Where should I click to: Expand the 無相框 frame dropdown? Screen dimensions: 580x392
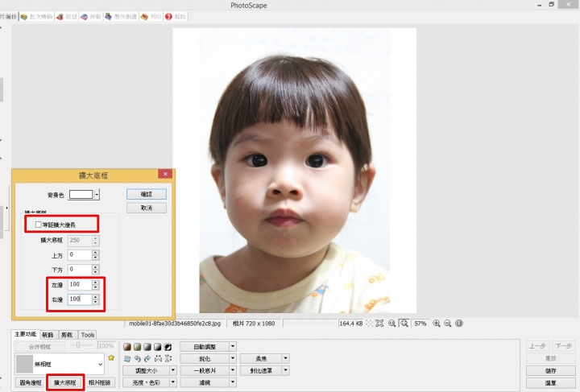[100, 364]
